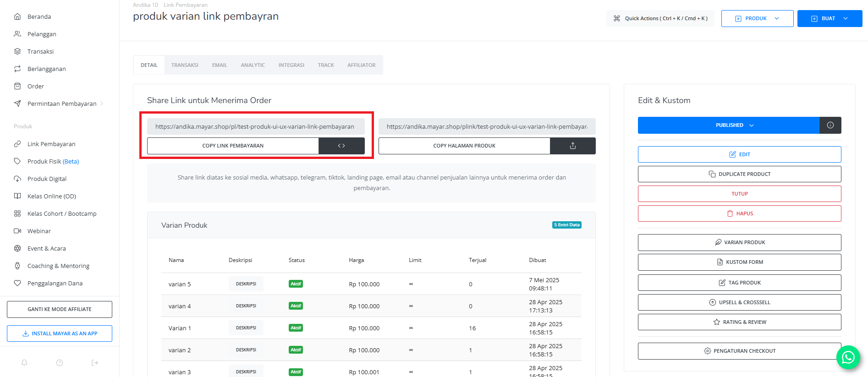This screenshot has height=377, width=868.
Task: Click Copy Link Pembayaran button
Action: tap(233, 146)
